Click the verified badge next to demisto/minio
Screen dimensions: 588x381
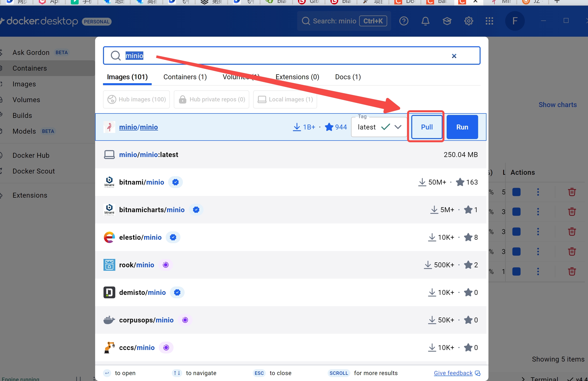177,292
